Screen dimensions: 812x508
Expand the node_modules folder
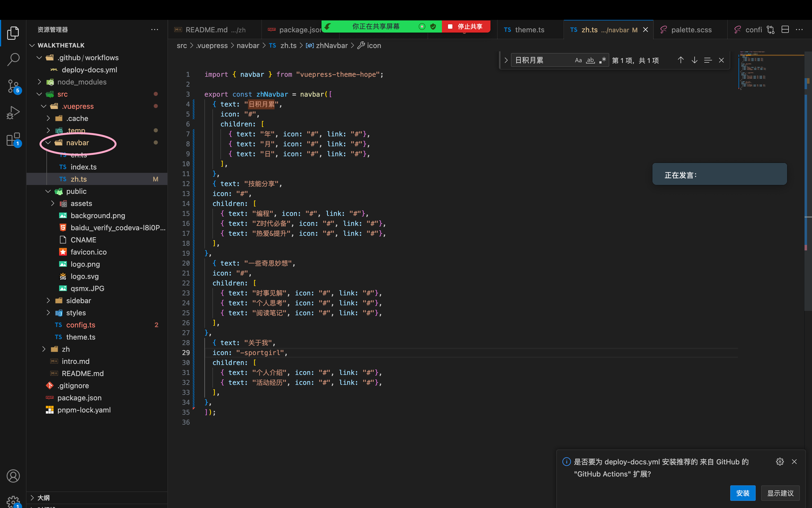click(39, 82)
